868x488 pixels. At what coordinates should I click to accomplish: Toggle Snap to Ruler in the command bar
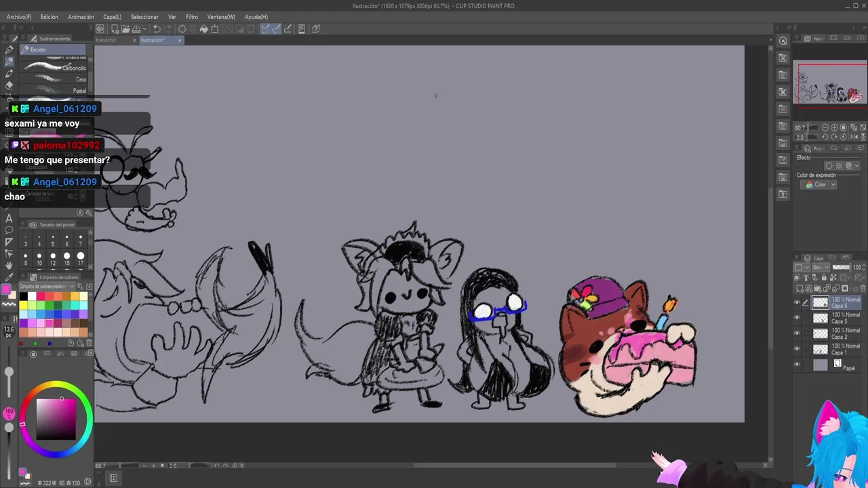[265, 29]
